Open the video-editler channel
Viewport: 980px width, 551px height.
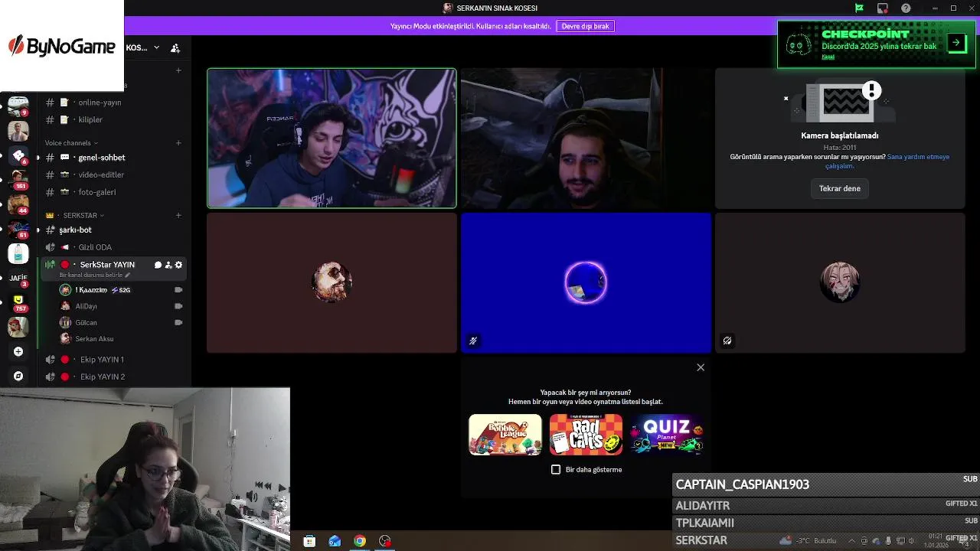(114, 175)
